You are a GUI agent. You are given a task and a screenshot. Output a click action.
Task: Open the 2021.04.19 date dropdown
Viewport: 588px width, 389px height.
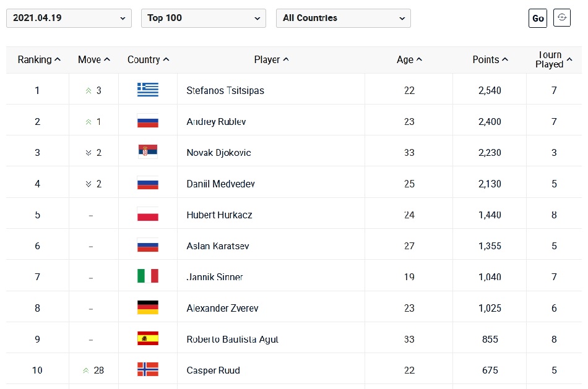[69, 18]
